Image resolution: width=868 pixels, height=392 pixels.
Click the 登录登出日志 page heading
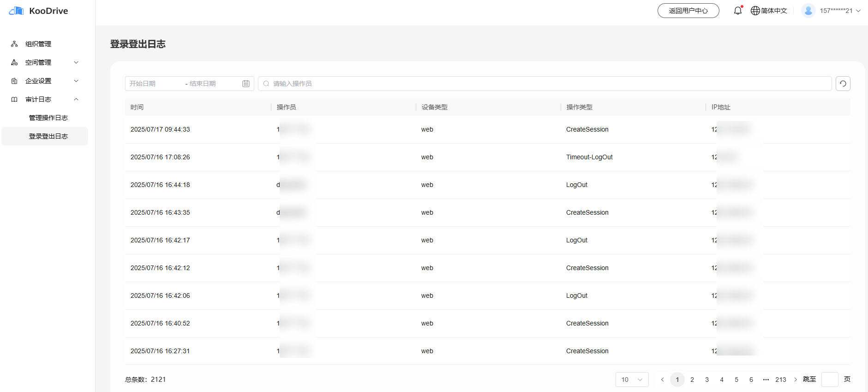click(x=138, y=44)
